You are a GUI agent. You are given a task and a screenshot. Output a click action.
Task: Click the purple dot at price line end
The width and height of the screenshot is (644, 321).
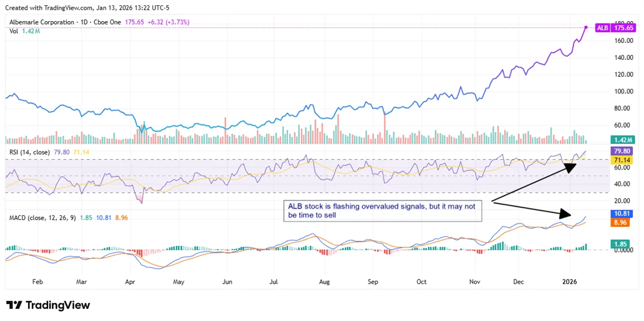click(586, 27)
